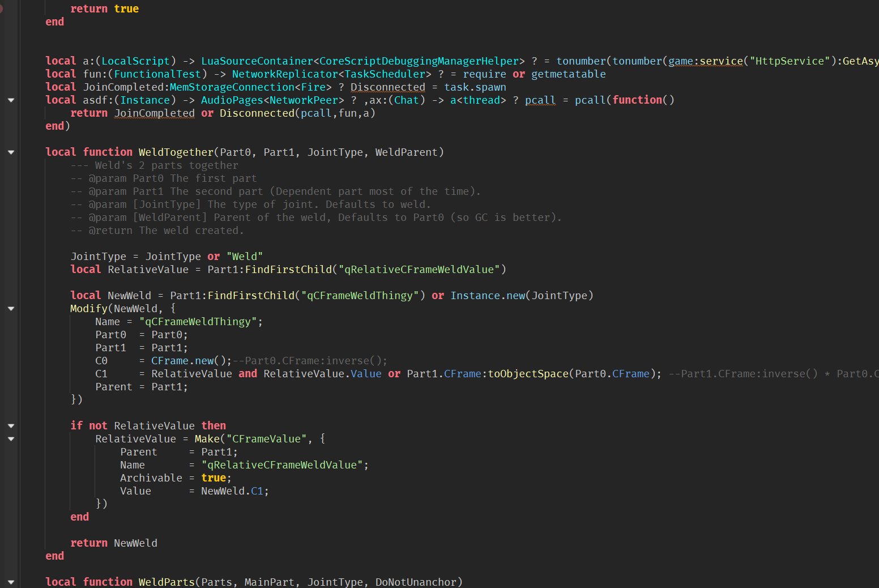The width and height of the screenshot is (879, 588).
Task: Click 'RelativeValue.Value' on the C1 line
Action: coord(323,373)
